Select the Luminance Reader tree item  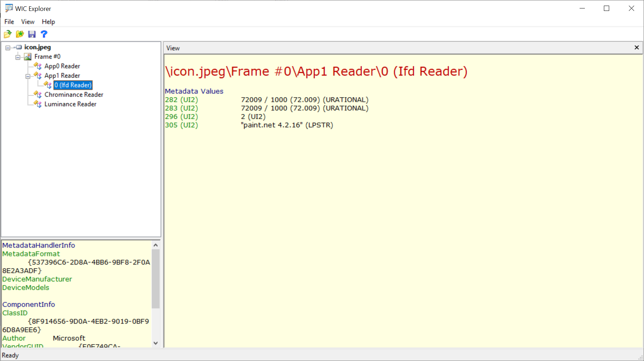(70, 104)
